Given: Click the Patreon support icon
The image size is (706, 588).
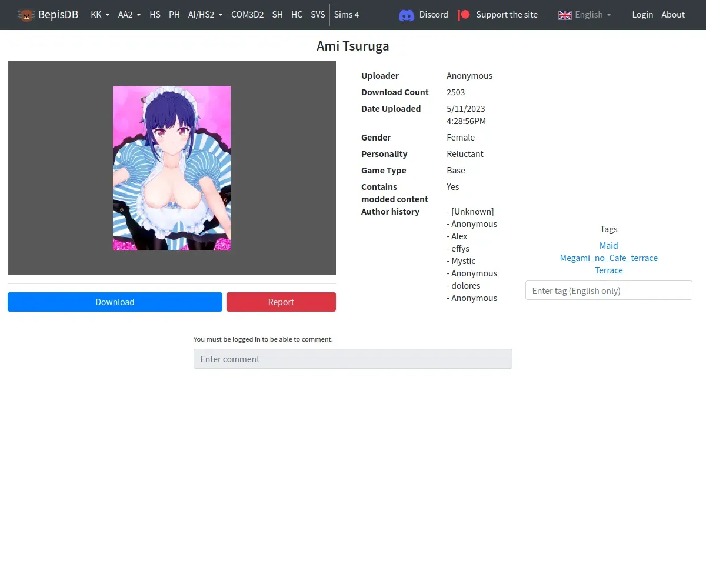Looking at the screenshot, I should [x=464, y=15].
